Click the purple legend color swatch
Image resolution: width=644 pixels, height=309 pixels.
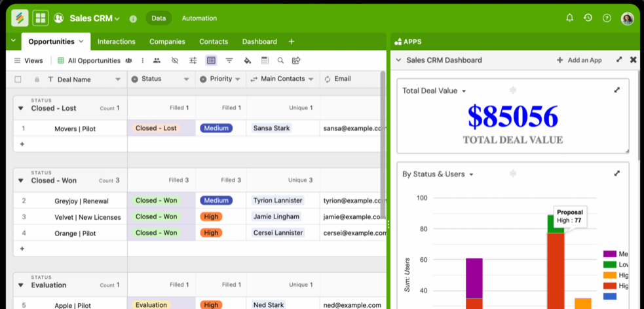coord(609,254)
